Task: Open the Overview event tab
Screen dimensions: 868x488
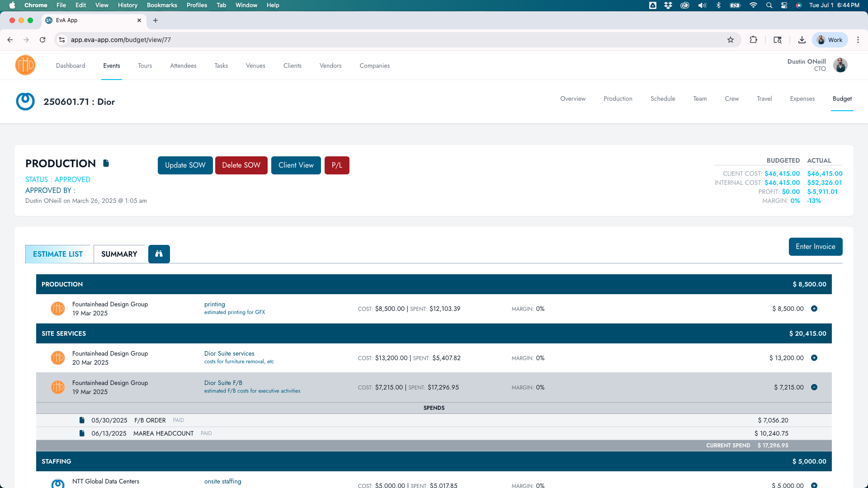Action: point(573,99)
